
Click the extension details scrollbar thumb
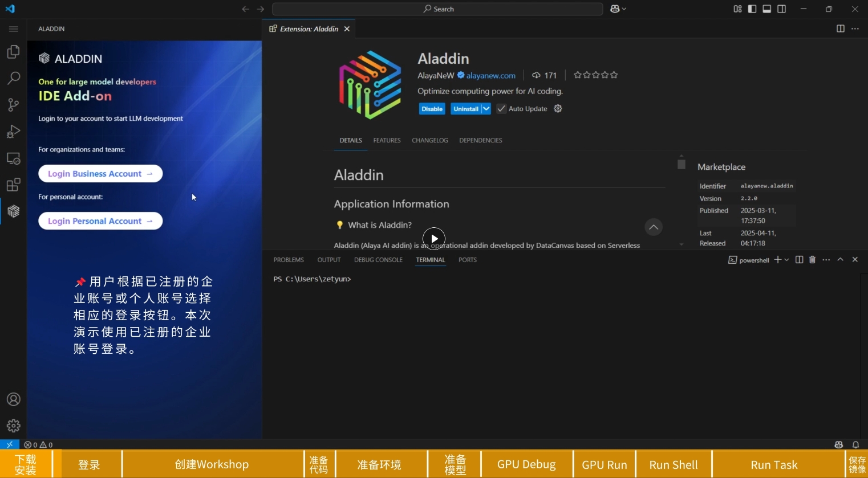click(681, 164)
